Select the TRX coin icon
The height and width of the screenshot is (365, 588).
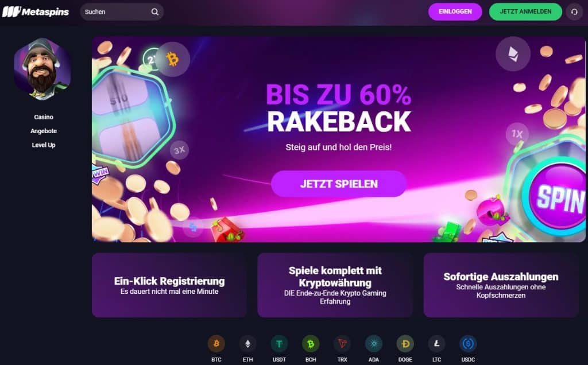coord(342,344)
